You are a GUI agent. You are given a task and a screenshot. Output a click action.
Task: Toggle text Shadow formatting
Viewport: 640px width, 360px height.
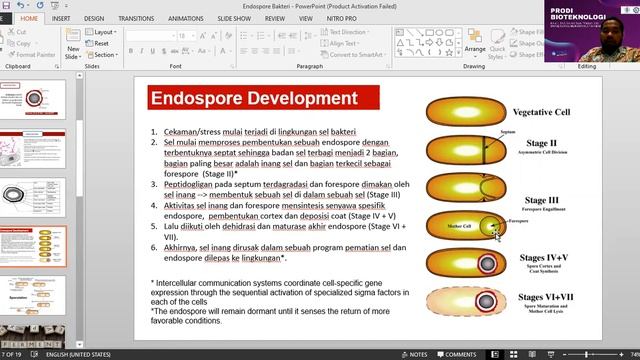[164, 51]
